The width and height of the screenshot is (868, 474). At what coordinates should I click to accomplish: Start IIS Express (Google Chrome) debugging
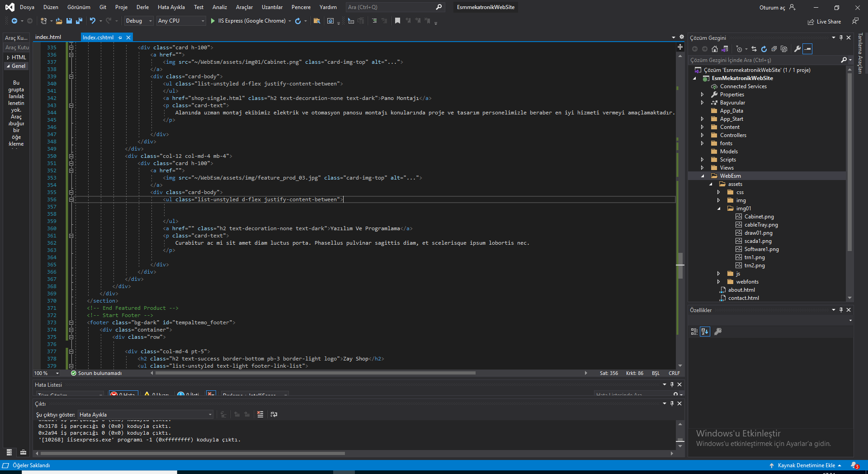click(x=248, y=21)
